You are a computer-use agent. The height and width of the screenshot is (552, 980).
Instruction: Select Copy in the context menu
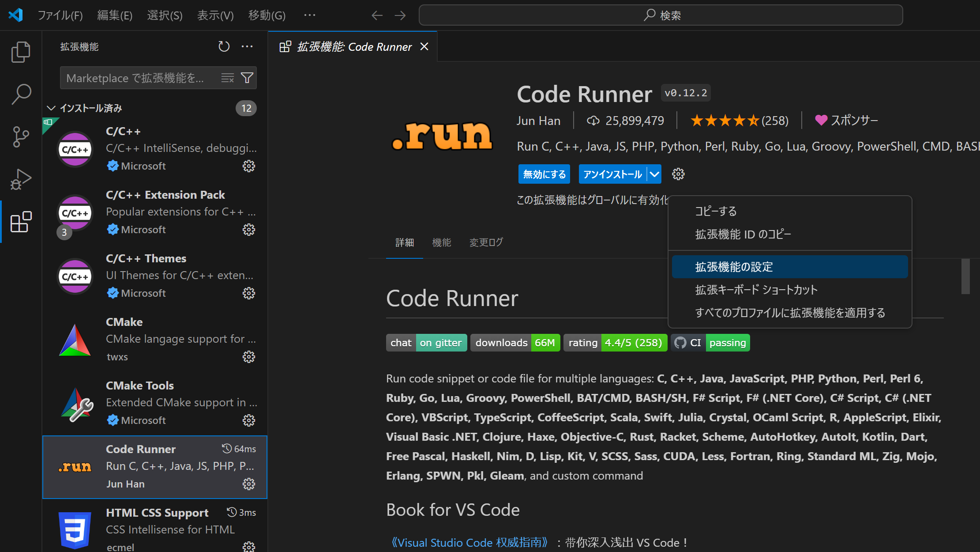click(x=790, y=211)
